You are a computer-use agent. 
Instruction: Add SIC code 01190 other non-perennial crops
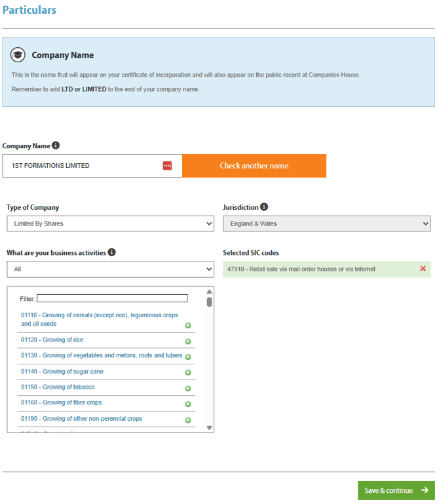point(187,419)
